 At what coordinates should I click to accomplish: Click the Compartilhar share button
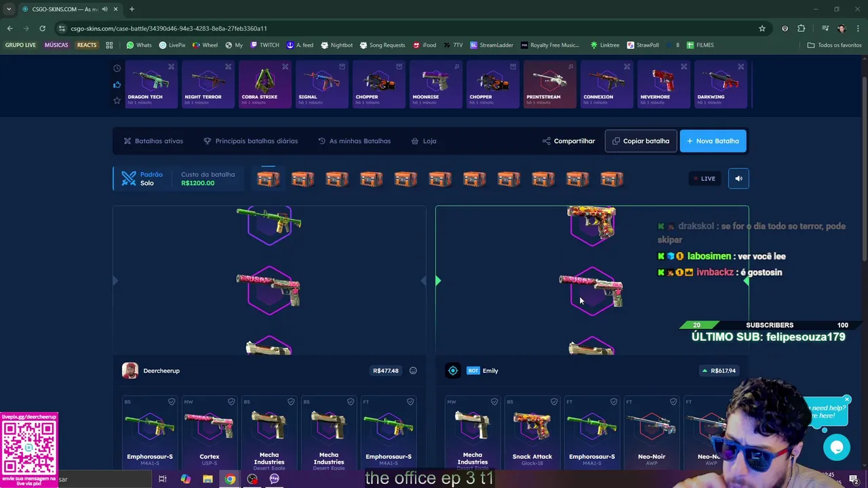pos(568,141)
